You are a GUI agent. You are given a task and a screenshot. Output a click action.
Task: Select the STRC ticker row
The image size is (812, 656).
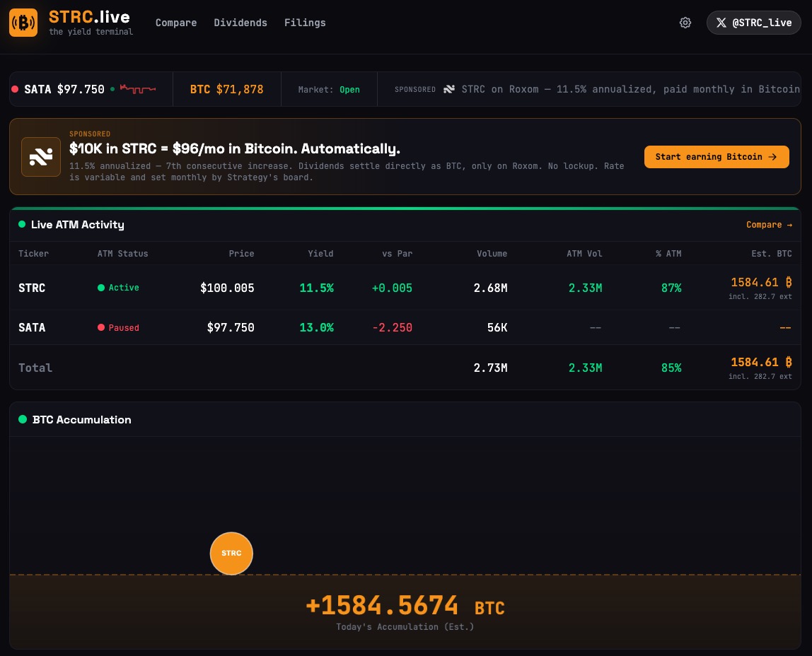(x=32, y=288)
